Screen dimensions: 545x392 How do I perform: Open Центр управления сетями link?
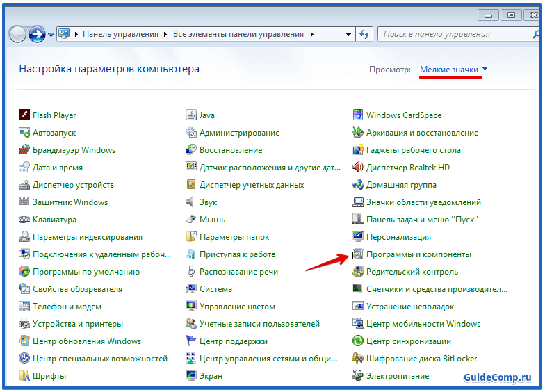point(268,359)
